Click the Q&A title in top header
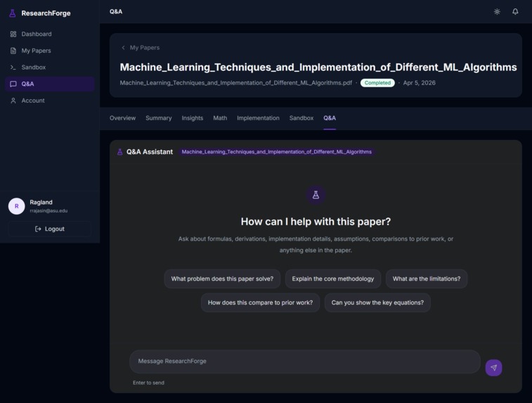 [x=116, y=11]
